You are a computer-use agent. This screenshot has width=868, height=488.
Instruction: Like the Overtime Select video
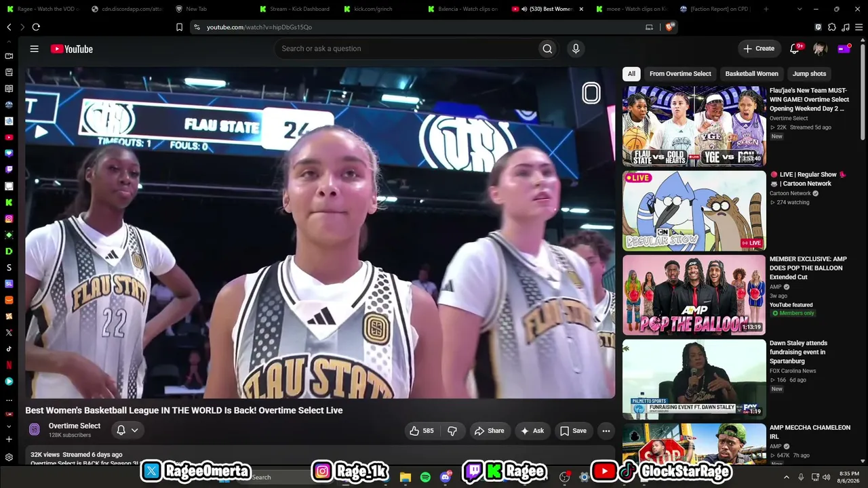coord(421,431)
